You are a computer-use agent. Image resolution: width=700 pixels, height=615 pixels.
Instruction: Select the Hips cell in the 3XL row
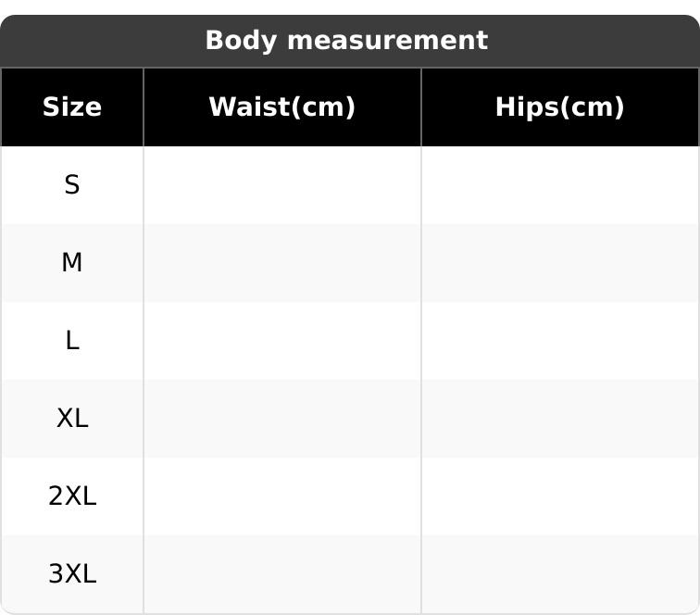[559, 574]
